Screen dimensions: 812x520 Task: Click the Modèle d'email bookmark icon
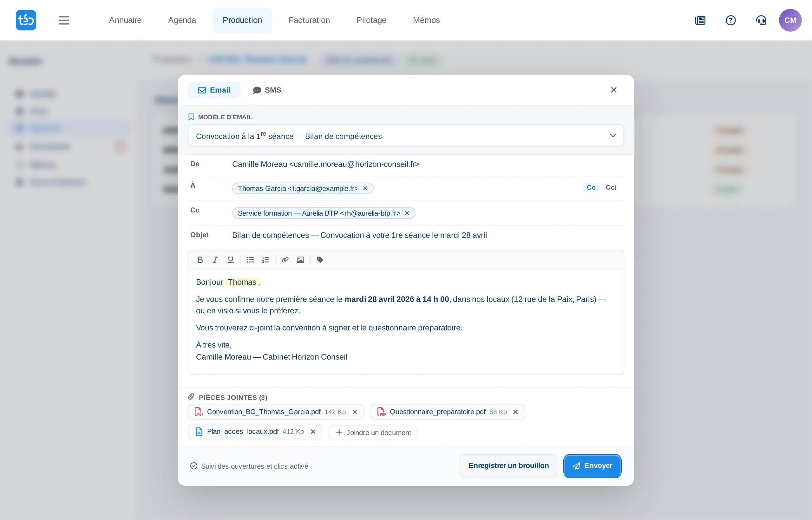[191, 117]
